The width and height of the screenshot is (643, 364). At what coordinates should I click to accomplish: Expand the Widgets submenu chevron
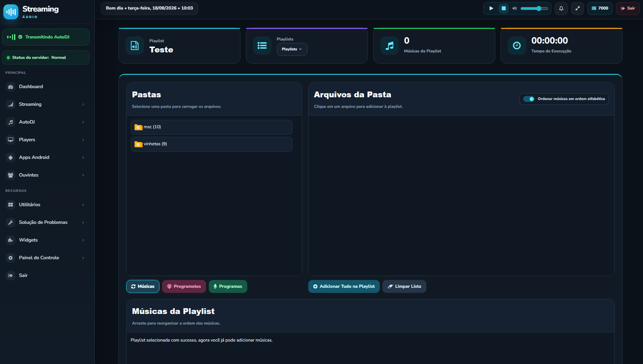coord(83,240)
